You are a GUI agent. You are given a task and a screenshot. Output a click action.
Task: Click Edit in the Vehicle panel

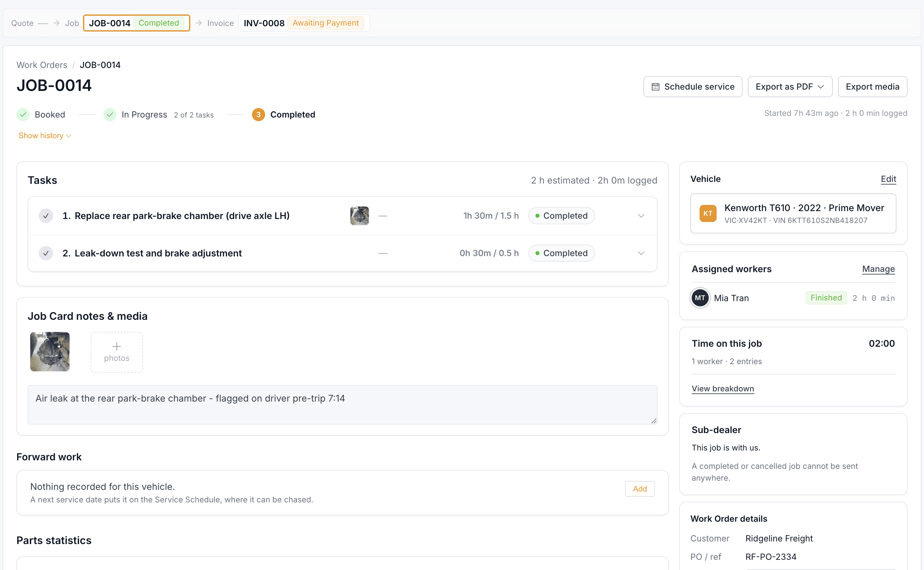pos(888,179)
